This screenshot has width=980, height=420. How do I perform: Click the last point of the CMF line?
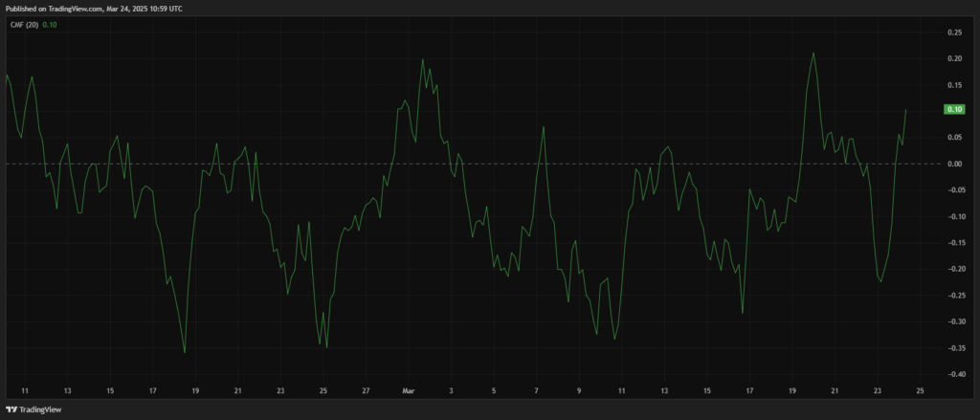[x=905, y=110]
